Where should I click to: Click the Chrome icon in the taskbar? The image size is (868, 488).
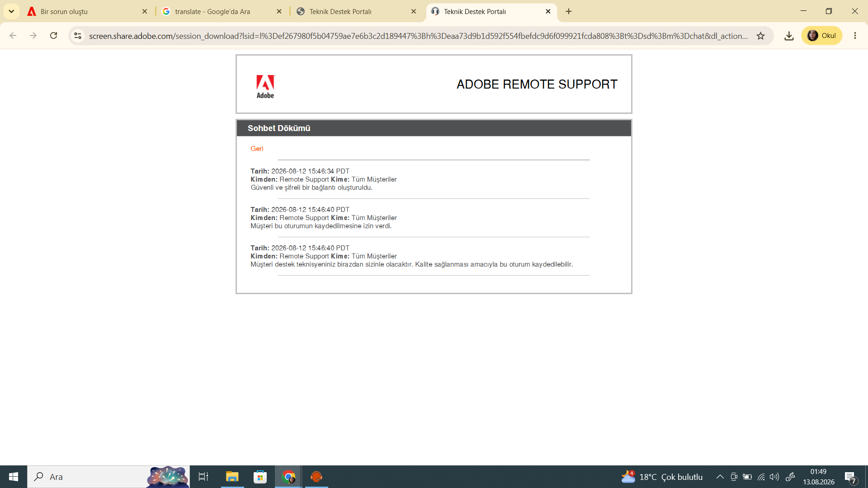[x=288, y=477]
